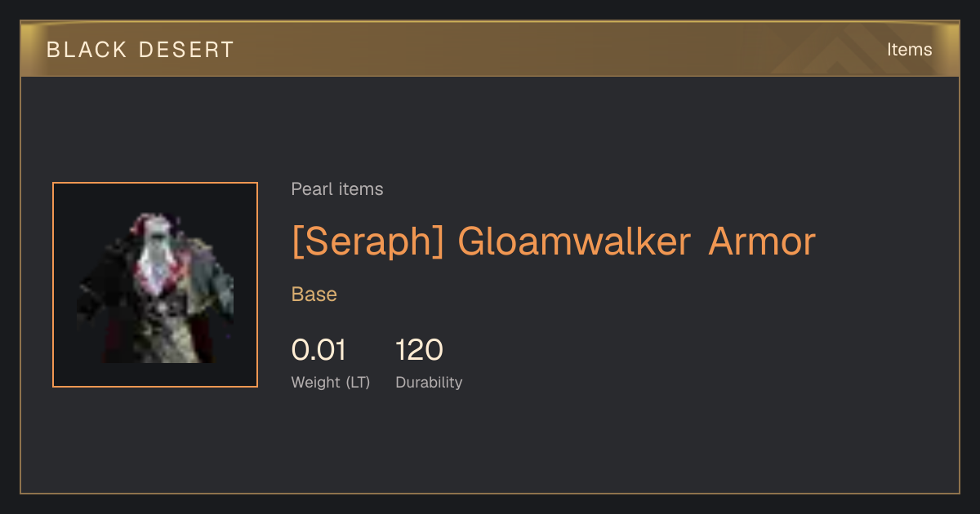Click the Gloamwalker Armor item icon

click(155, 285)
